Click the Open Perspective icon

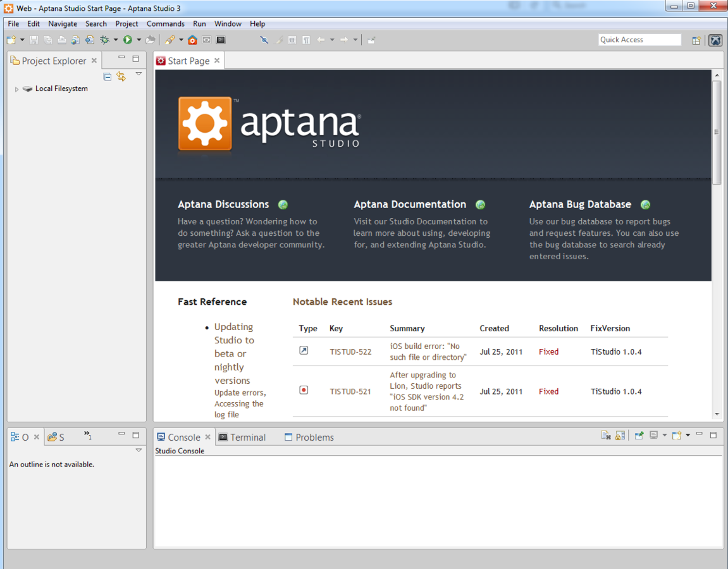[x=696, y=40]
